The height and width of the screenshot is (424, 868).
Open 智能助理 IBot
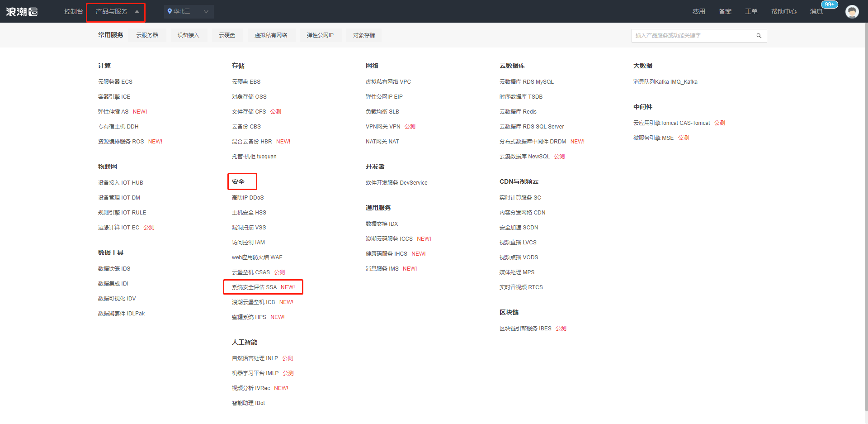coord(248,403)
